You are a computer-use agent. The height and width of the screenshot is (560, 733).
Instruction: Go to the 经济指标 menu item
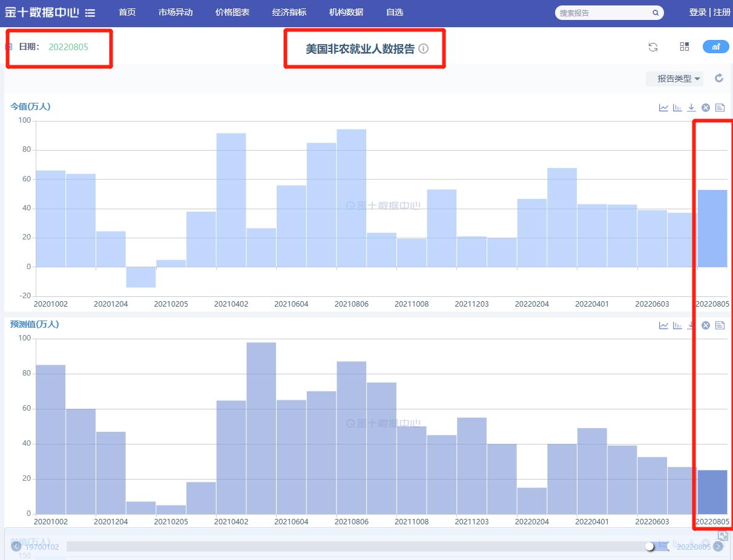(x=289, y=13)
